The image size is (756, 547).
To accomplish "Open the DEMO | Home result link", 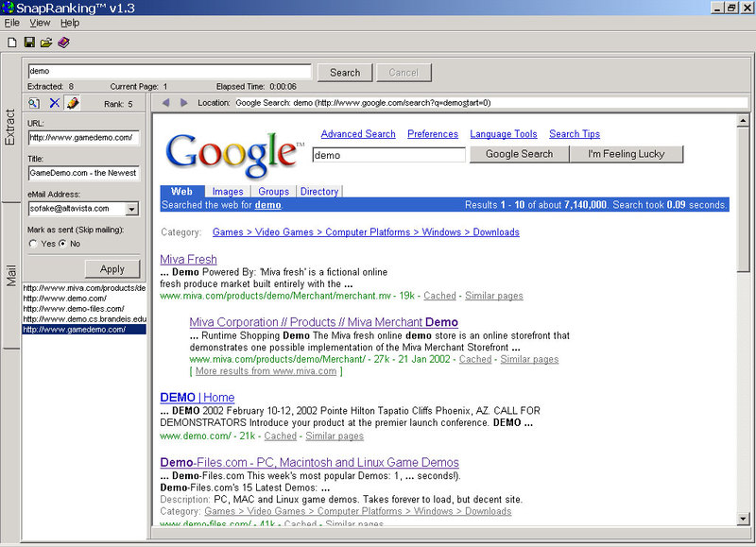I will pos(198,397).
